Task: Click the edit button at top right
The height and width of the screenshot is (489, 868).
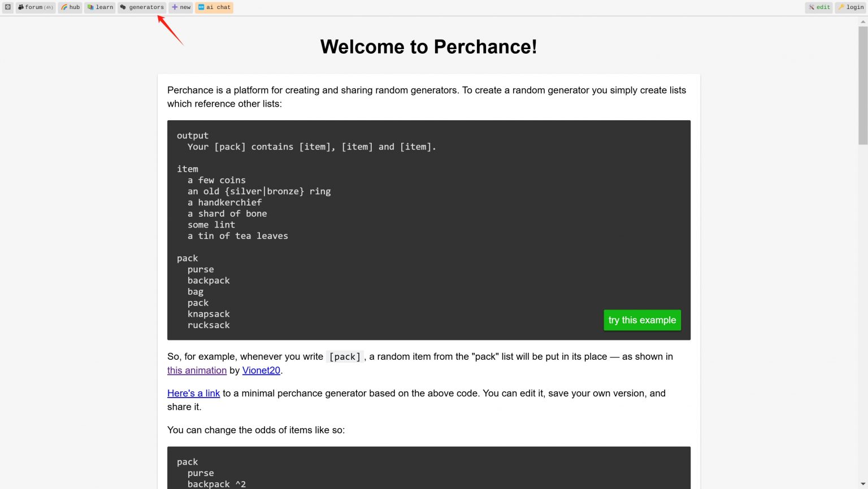Action: pyautogui.click(x=818, y=7)
